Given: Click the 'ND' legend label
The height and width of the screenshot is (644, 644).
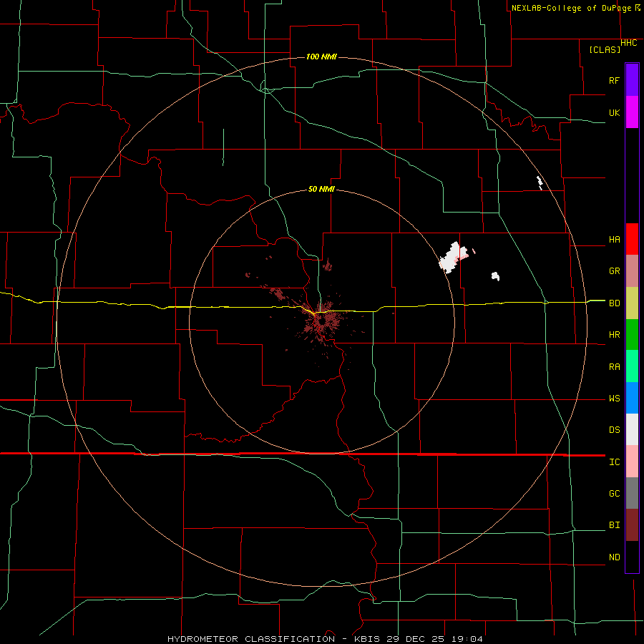Looking at the screenshot, I should pos(614,557).
